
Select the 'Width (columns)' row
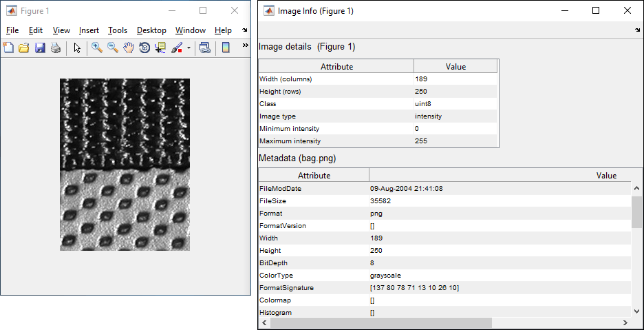coord(378,79)
